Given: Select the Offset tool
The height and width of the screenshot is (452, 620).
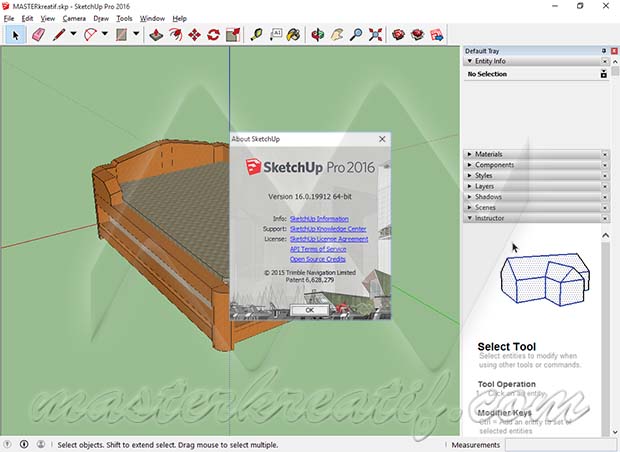Looking at the screenshot, I should (x=175, y=35).
